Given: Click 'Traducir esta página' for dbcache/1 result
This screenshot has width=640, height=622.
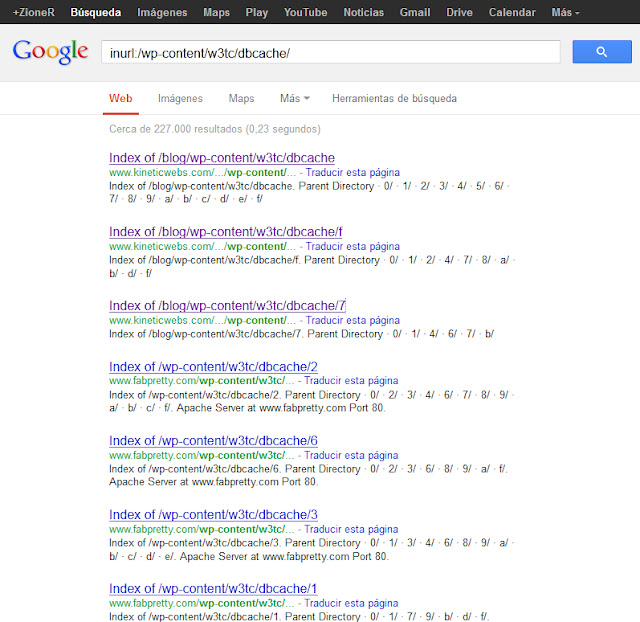Looking at the screenshot, I should click(351, 603).
